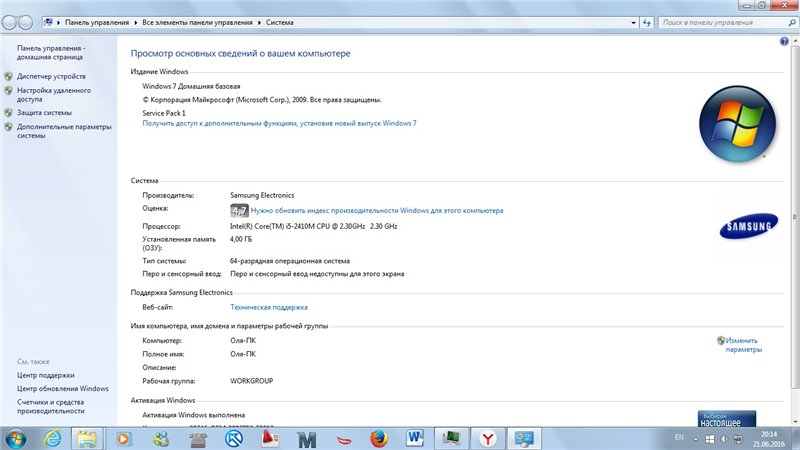Open Техническая поддержка website link

269,307
